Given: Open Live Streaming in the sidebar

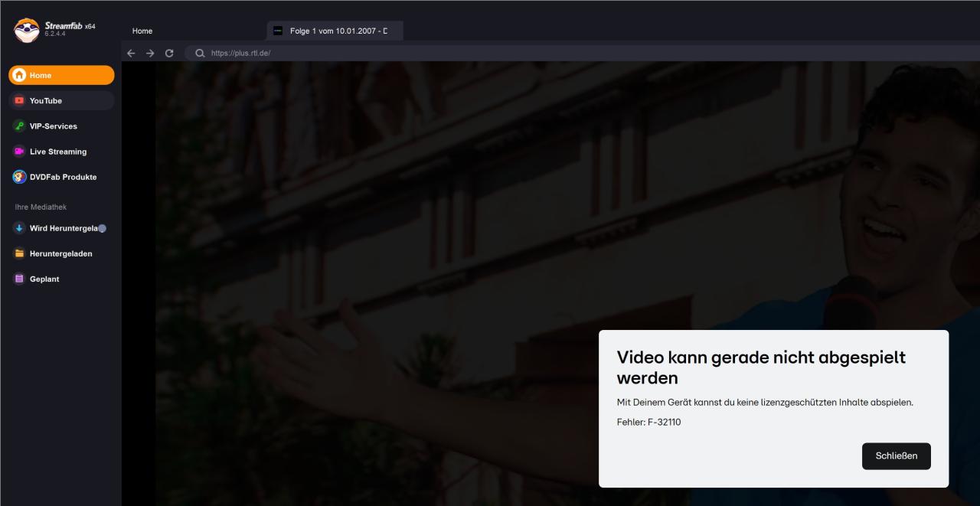Looking at the screenshot, I should [x=61, y=152].
